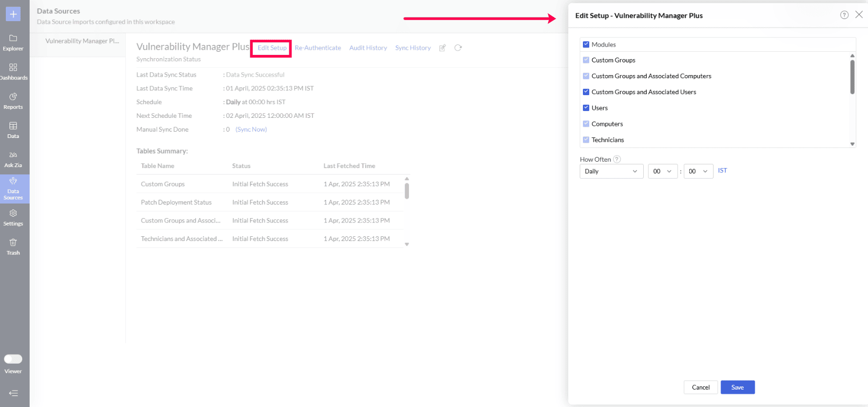Click the up arrow of modules list scrollbar

pos(852,55)
